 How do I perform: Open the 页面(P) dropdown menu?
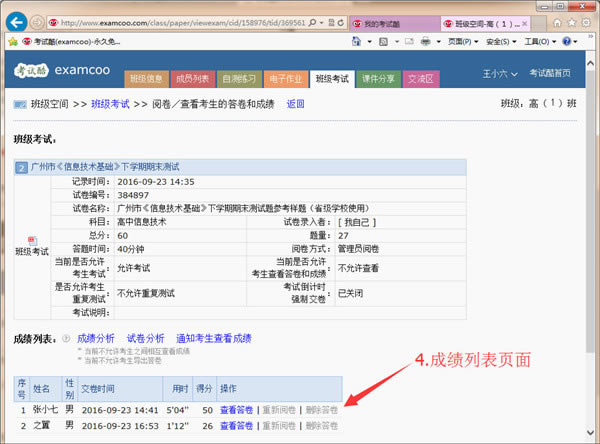coord(463,43)
